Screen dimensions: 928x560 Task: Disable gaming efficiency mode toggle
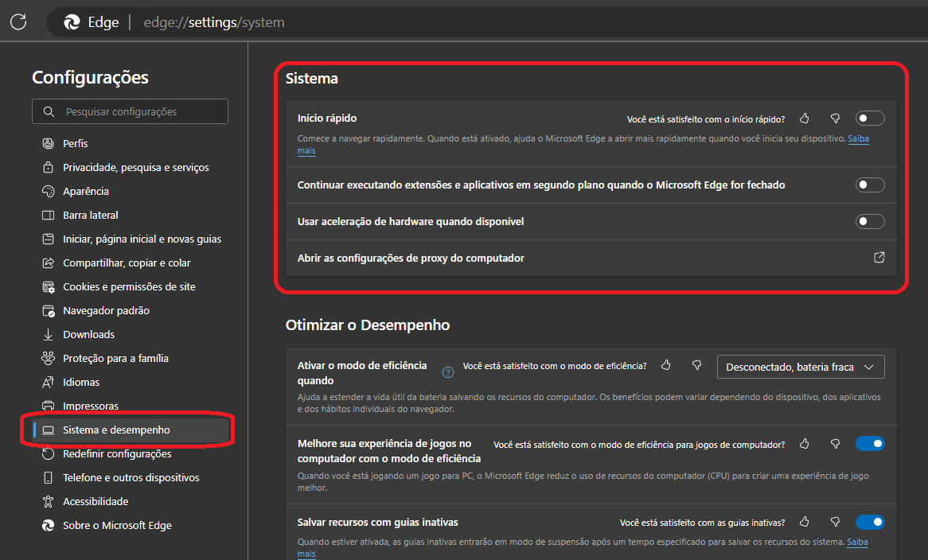click(870, 444)
